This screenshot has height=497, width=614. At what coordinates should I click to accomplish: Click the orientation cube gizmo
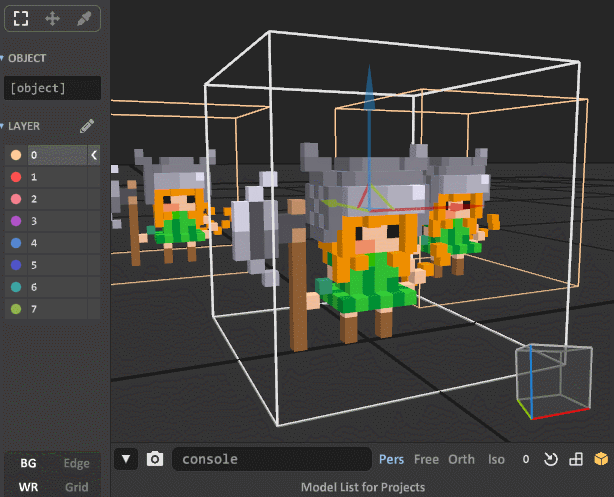[x=554, y=381]
